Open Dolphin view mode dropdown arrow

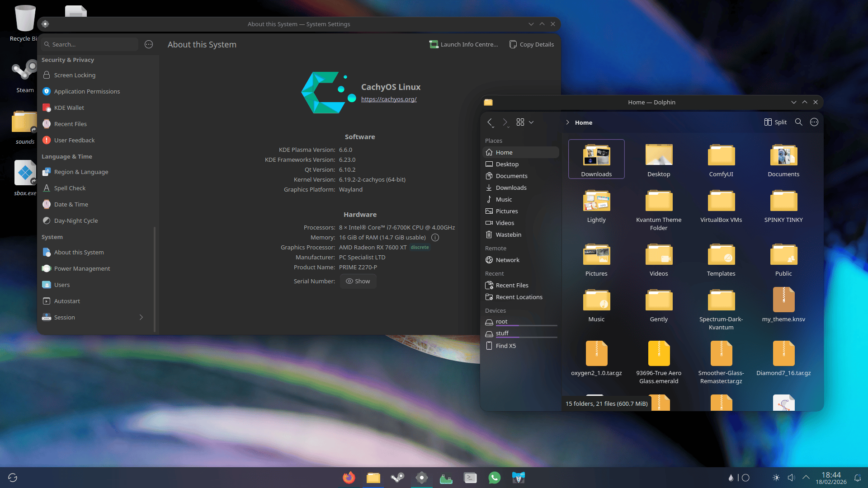coord(531,122)
